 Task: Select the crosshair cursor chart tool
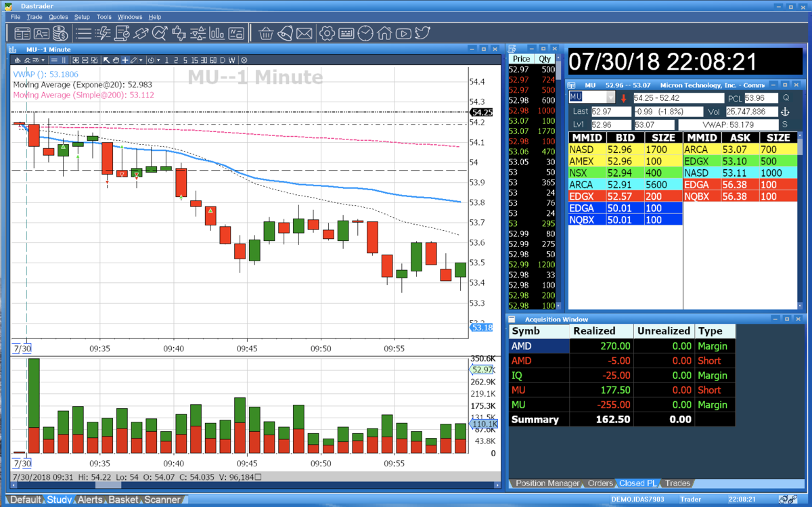[x=125, y=60]
